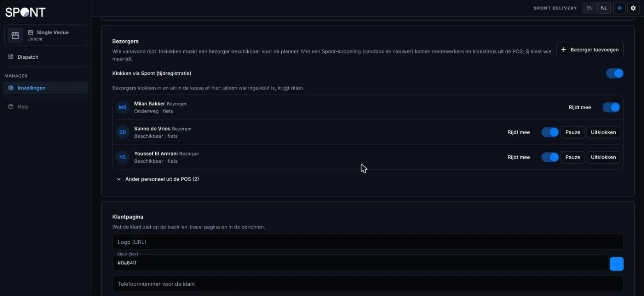Click the SD avatar of Sanne de Vries
The width and height of the screenshot is (644, 296).
pos(123,132)
